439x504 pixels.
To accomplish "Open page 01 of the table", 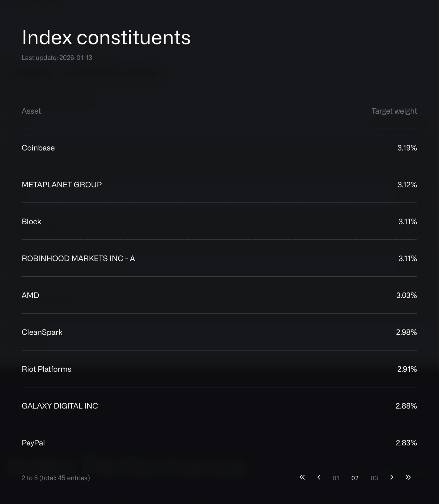I will [x=336, y=478].
